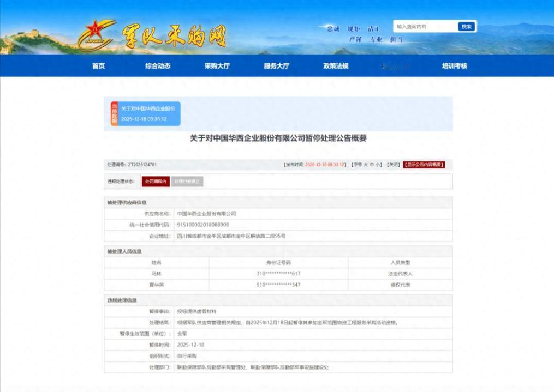Viewport: 554px width, 392px height.
Task: Click the 被处理供应商信息 section header
Action: pyautogui.click(x=127, y=202)
